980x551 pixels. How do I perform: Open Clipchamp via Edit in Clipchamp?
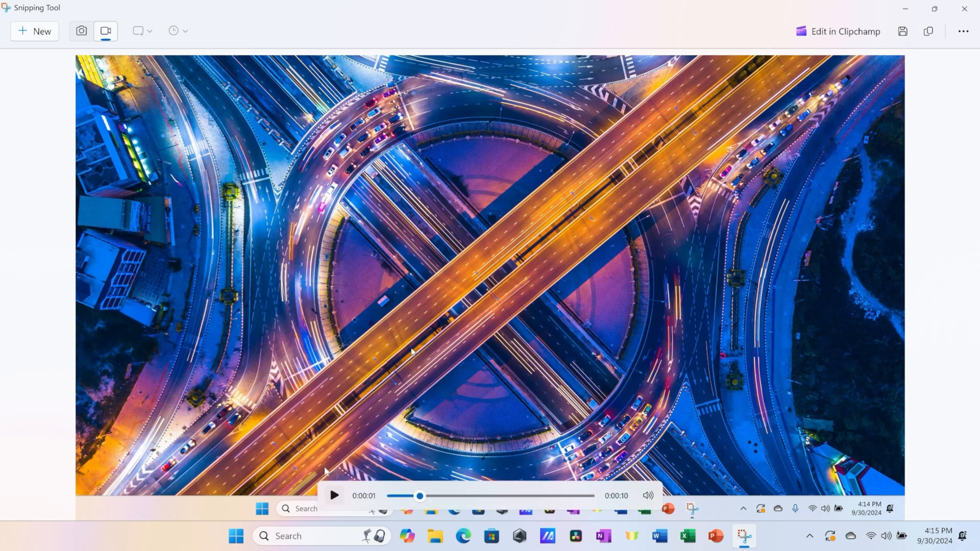(x=837, y=31)
